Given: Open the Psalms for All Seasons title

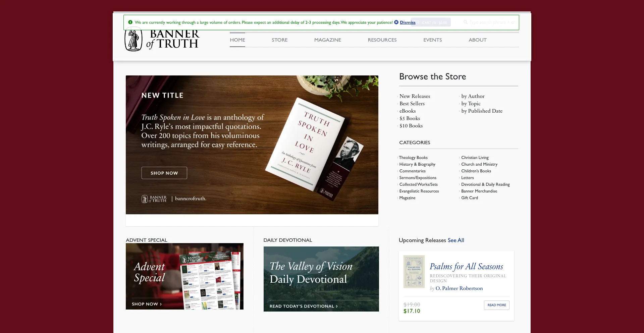Looking at the screenshot, I should (467, 267).
